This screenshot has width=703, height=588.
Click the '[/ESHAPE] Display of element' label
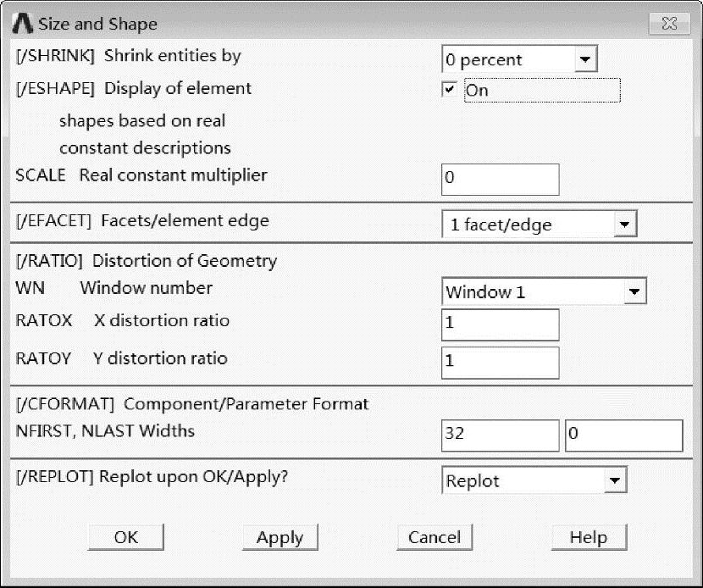[134, 88]
